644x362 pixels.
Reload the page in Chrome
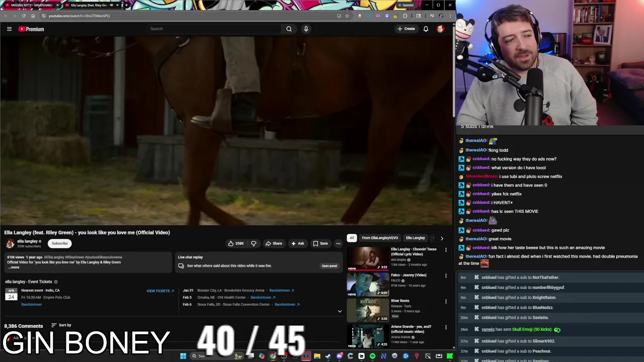point(24,16)
